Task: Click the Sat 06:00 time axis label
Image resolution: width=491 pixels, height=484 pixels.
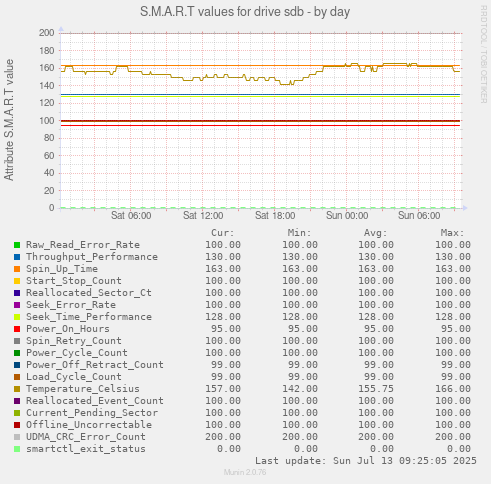Action: point(131,216)
